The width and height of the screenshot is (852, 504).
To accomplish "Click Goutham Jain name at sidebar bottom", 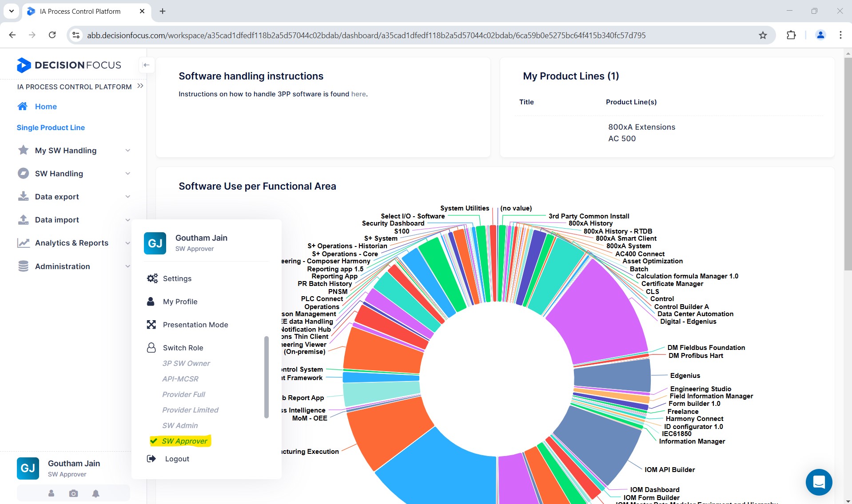I will click(74, 463).
